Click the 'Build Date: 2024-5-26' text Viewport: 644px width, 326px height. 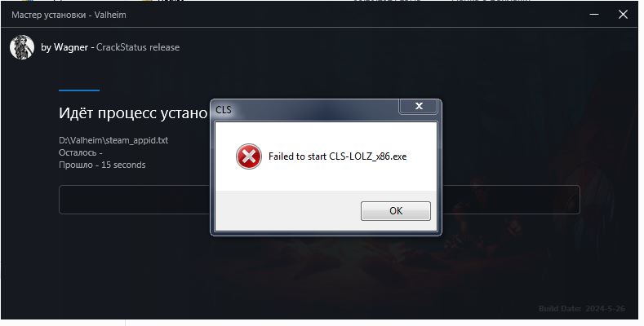(x=582, y=308)
